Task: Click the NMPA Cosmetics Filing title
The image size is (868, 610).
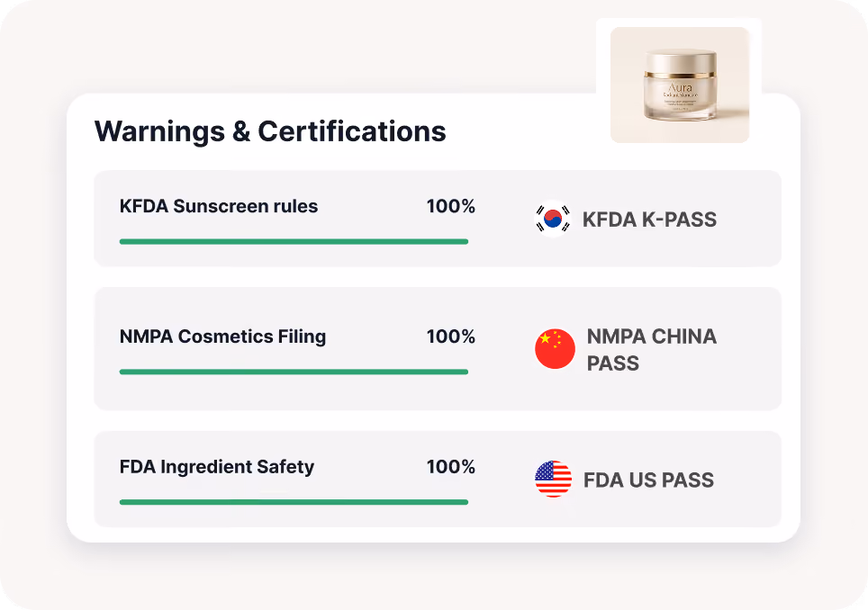Action: pyautogui.click(x=222, y=336)
